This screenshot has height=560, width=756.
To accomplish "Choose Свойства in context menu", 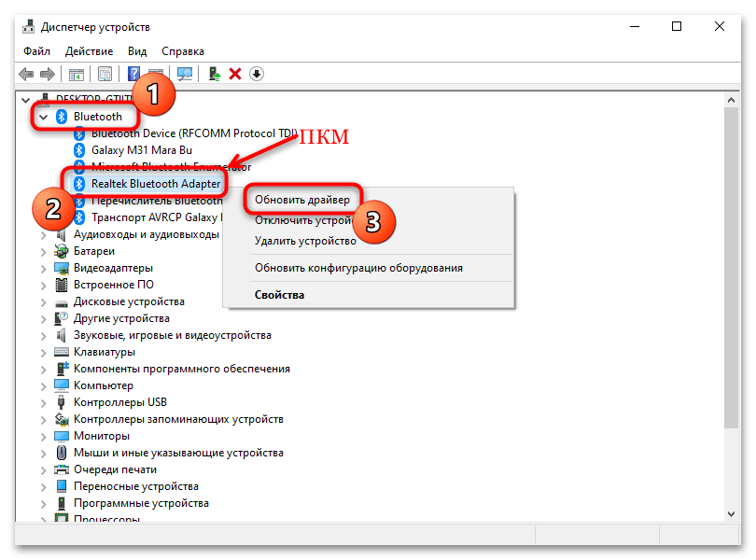I will pos(279,295).
